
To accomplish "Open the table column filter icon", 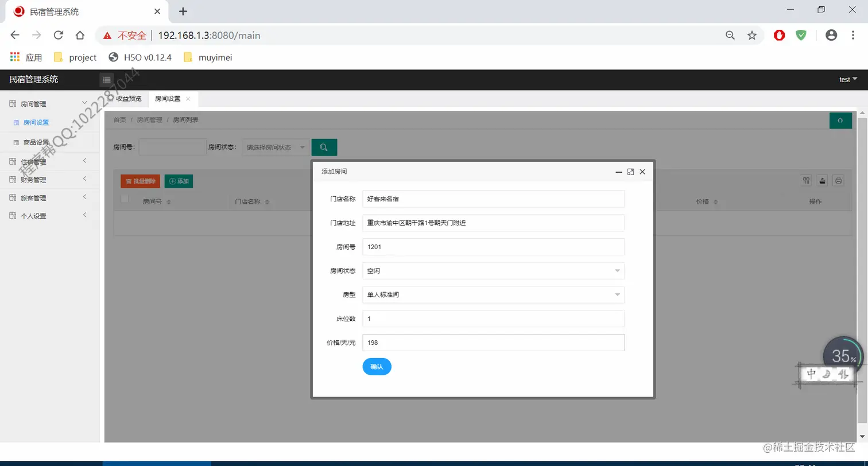I will tap(807, 181).
